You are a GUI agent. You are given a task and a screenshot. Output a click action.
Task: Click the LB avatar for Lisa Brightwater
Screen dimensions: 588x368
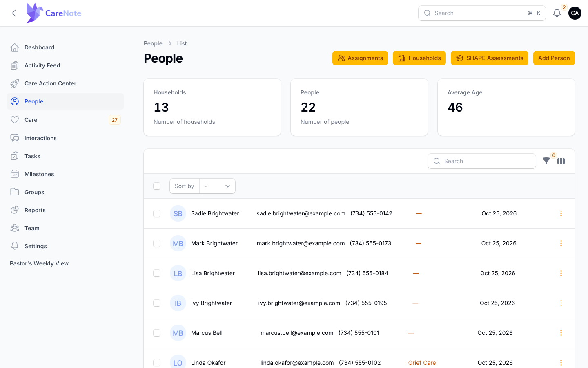point(178,273)
